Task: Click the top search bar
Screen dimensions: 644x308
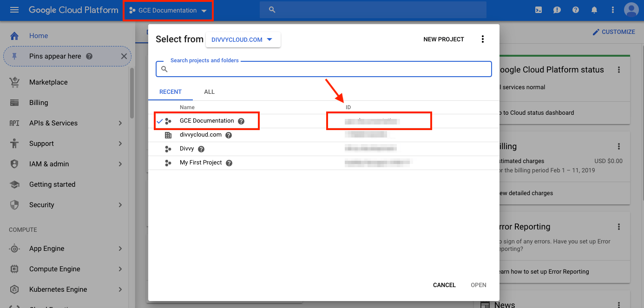Action: click(x=373, y=10)
